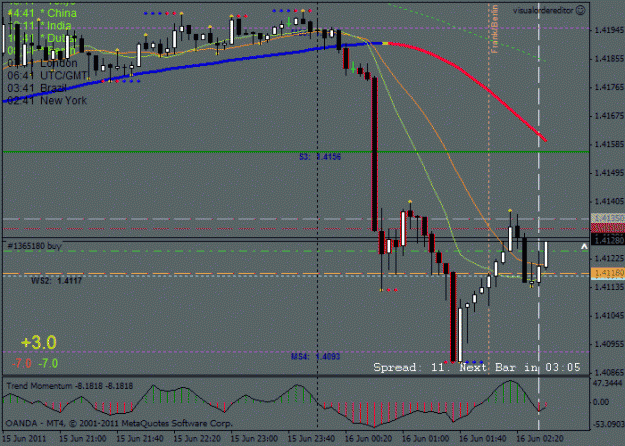Click the 16 Jun 00:20 time axis label

369,439
